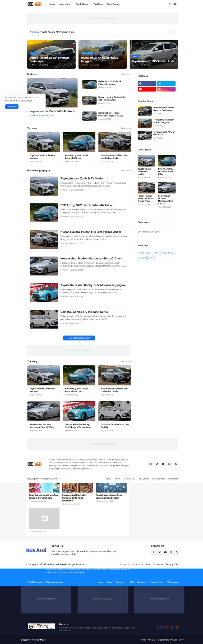Viewport: 203px width, 644px height.
Task: Open the Toyota Hilux featured banner card
Action: click(103, 54)
